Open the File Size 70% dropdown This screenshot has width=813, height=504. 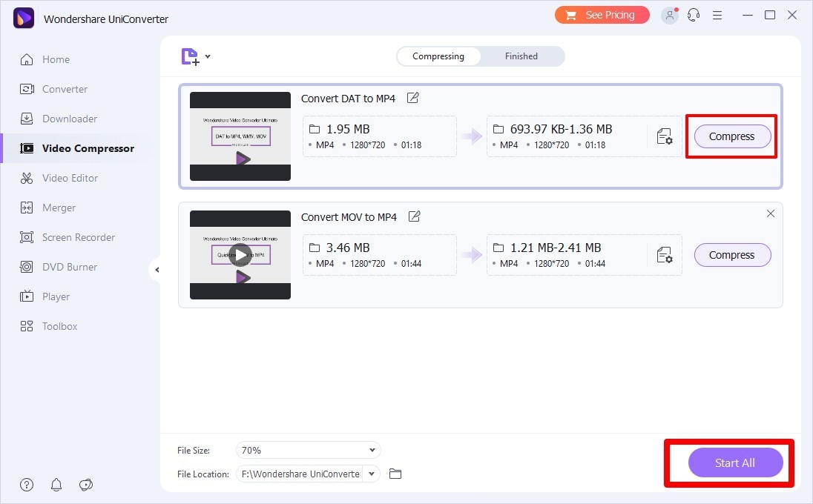tap(308, 450)
